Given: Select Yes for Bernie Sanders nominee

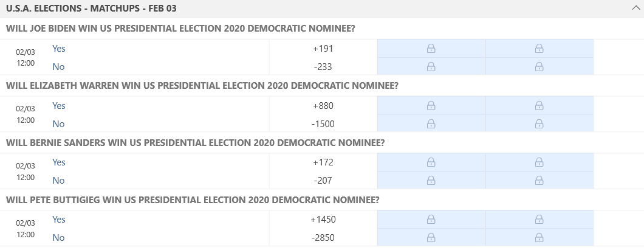Looking at the screenshot, I should 59,162.
